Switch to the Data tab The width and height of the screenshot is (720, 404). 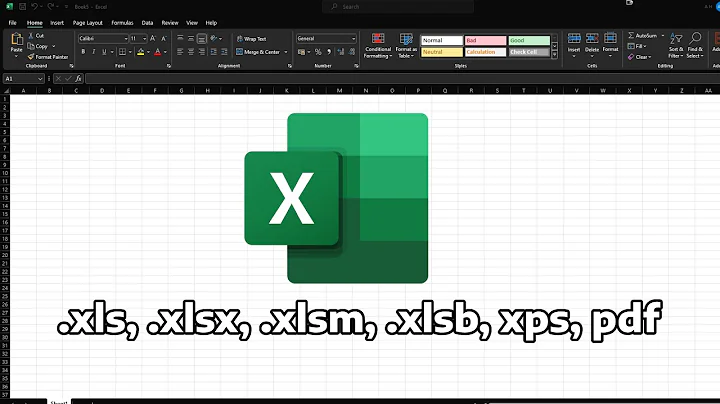147,22
